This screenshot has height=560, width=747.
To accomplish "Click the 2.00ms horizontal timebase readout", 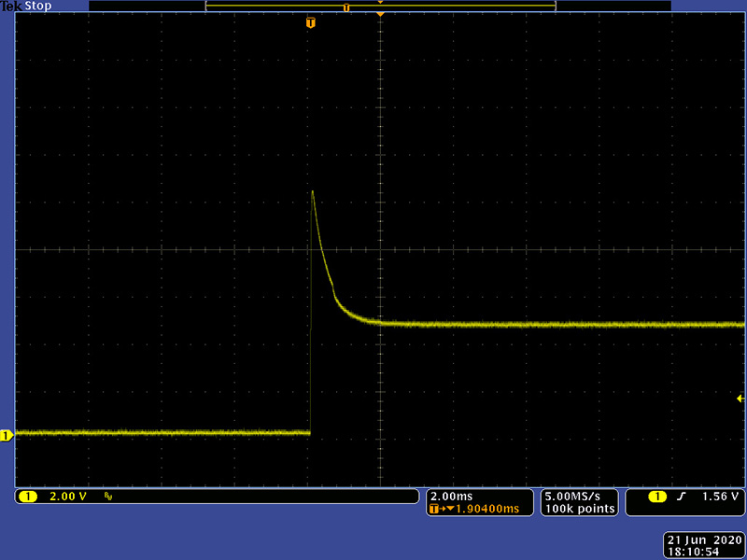I will tap(449, 496).
